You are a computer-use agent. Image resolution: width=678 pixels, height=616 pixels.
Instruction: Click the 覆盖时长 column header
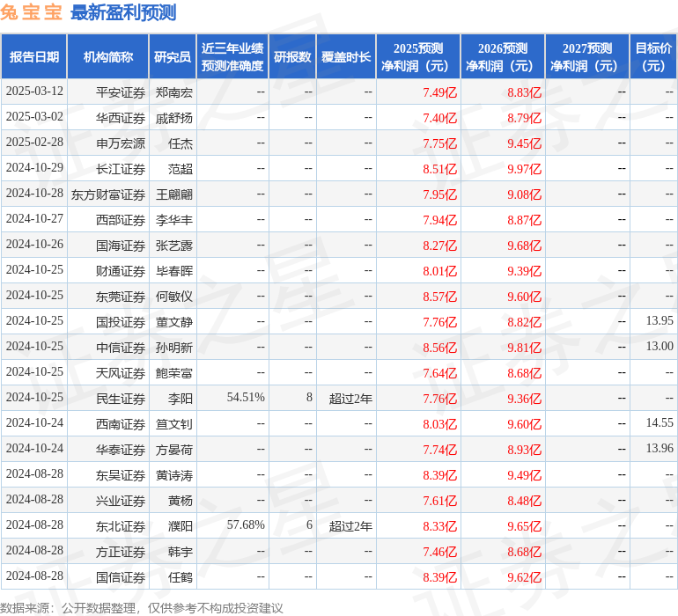(x=346, y=57)
